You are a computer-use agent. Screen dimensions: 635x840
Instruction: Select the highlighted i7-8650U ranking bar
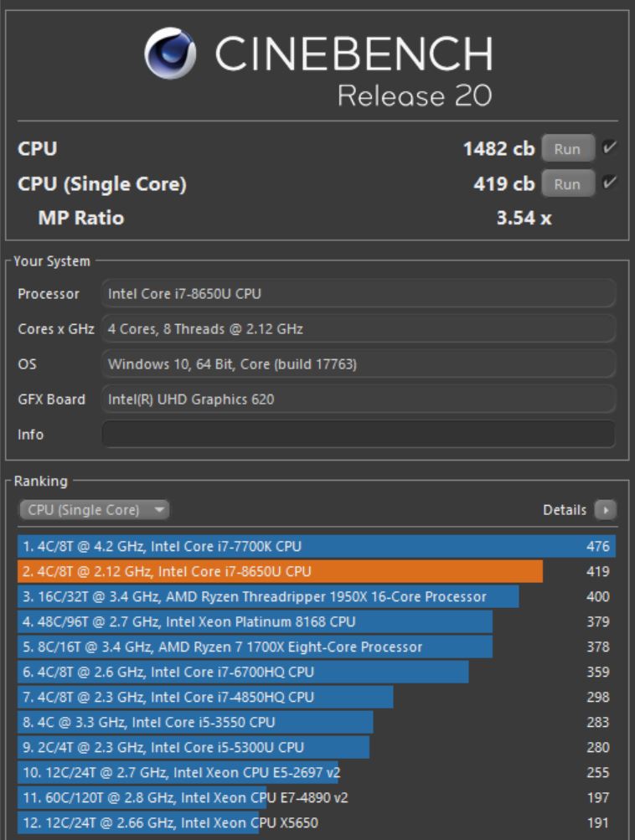pos(285,569)
